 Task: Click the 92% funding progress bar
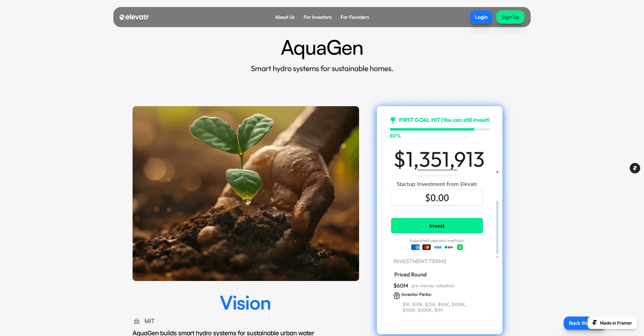[439, 129]
